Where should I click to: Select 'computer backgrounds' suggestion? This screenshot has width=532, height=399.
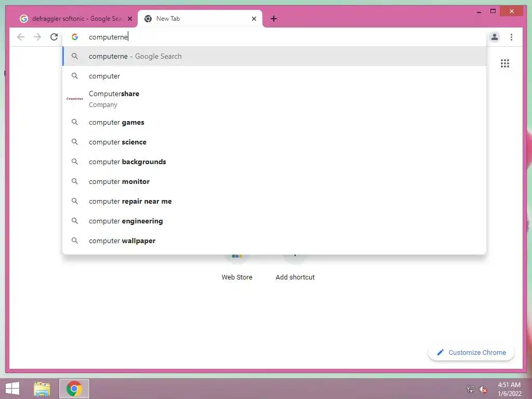pos(274,162)
